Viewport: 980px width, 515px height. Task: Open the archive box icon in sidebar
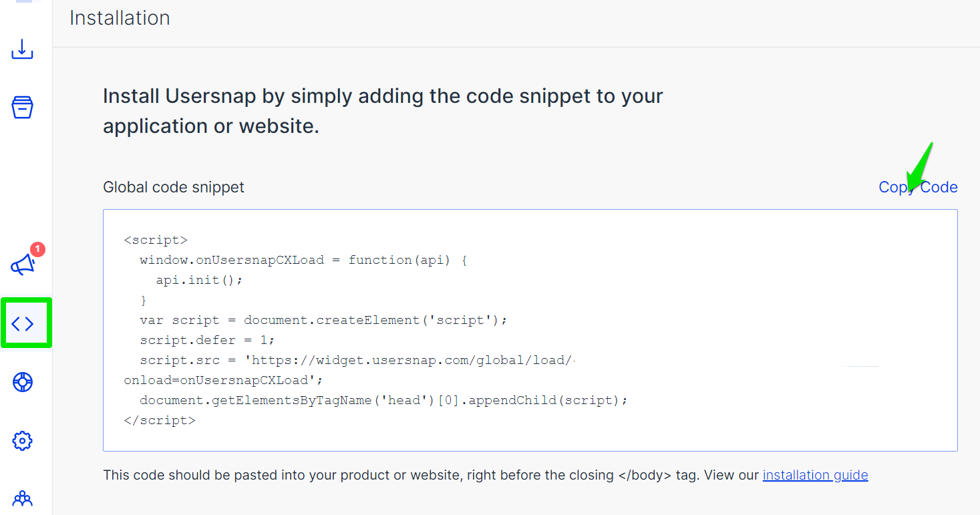22,107
